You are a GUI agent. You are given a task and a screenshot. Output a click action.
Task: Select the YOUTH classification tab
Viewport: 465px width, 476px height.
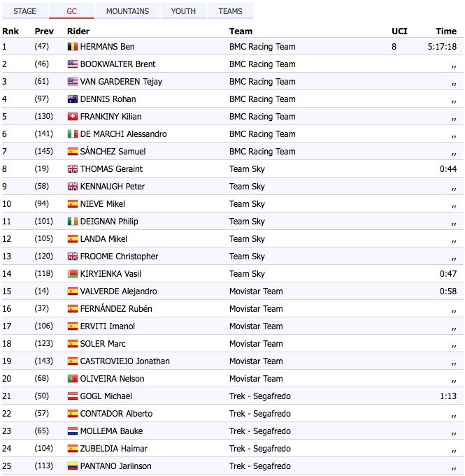[183, 11]
